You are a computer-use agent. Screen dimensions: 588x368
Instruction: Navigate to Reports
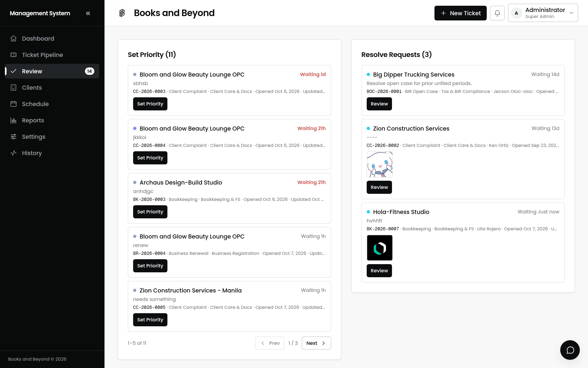52,120
